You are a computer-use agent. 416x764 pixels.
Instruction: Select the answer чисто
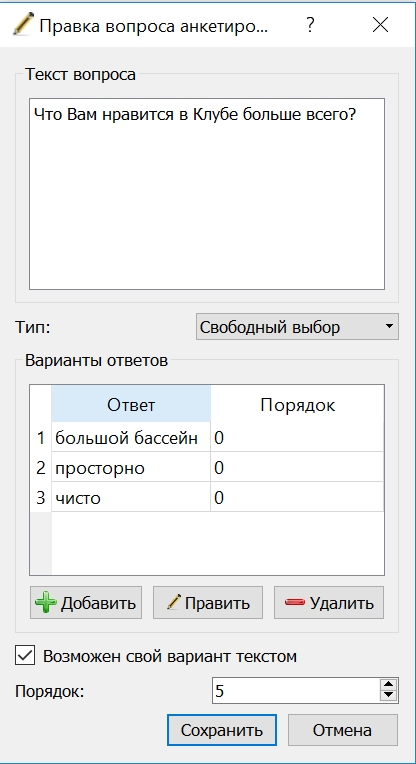131,497
